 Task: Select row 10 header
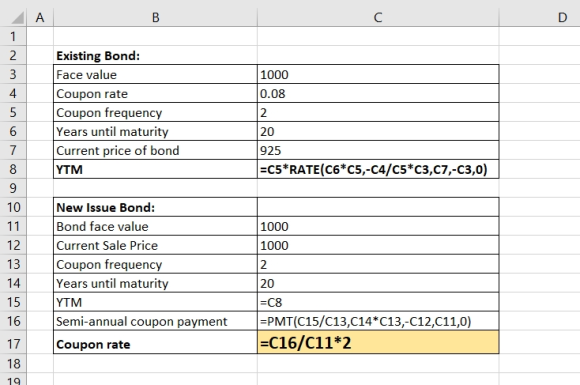[x=13, y=207]
